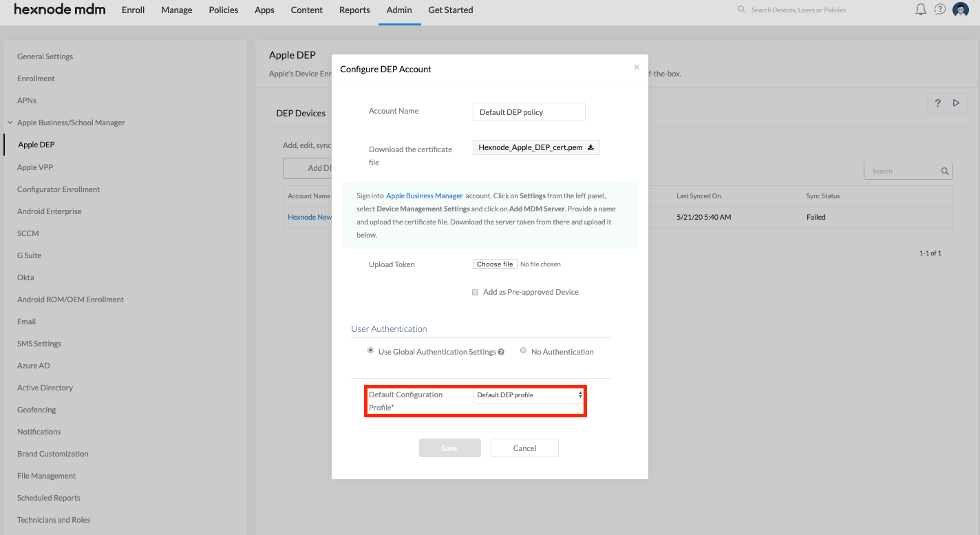Click the Choose file button
Image resolution: width=980 pixels, height=535 pixels.
(x=495, y=264)
